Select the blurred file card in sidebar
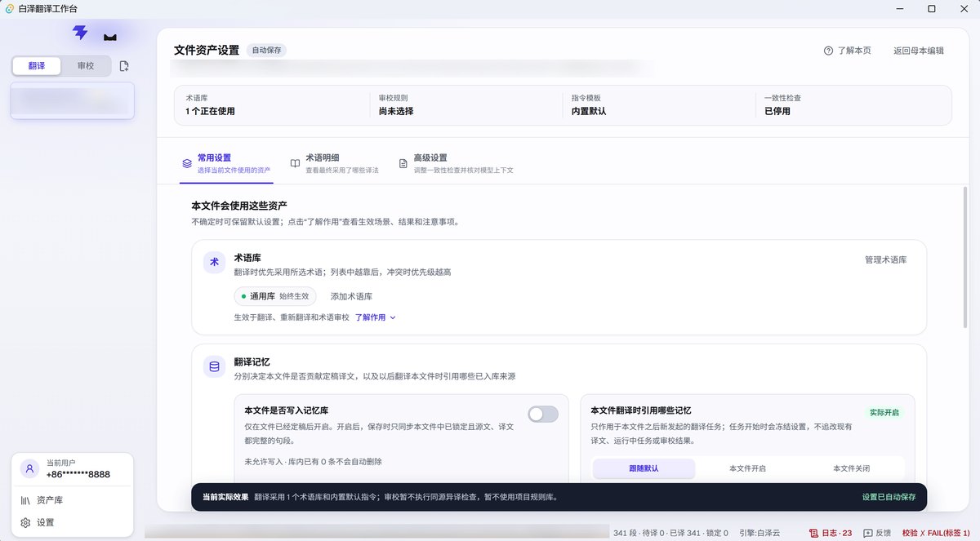The width and height of the screenshot is (980, 541). tap(72, 100)
